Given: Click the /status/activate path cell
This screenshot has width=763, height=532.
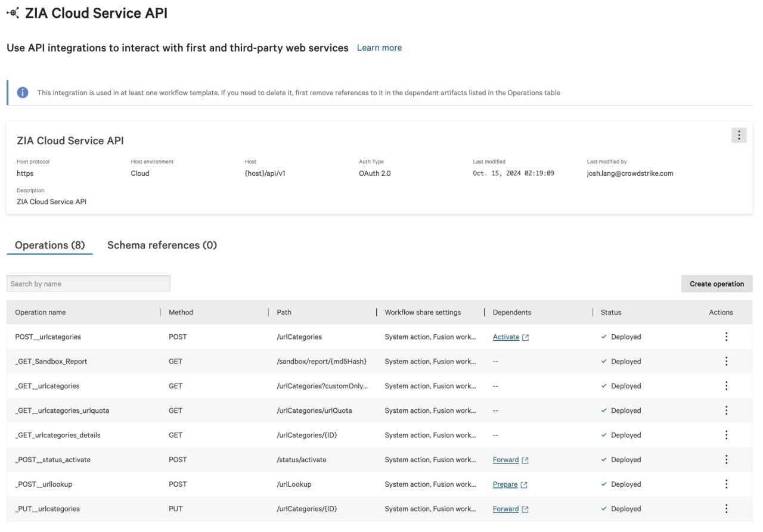Looking at the screenshot, I should (x=301, y=459).
